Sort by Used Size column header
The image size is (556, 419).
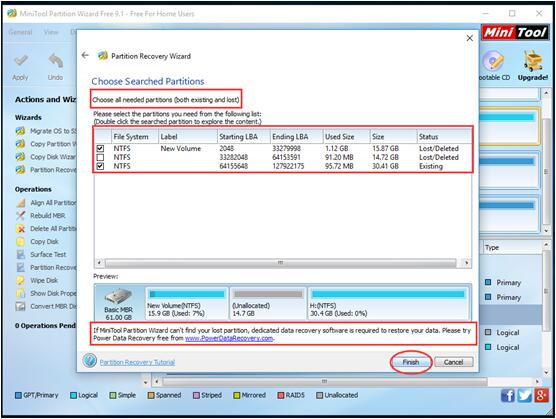click(x=346, y=136)
